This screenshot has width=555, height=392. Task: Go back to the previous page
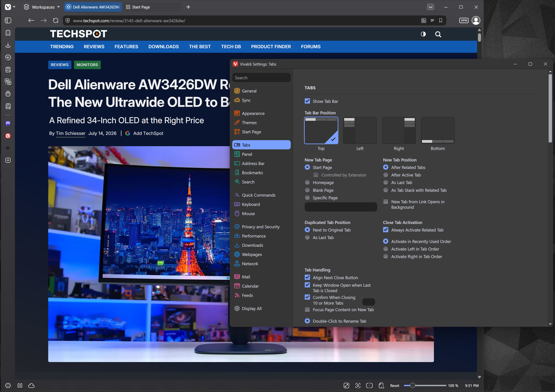coord(31,21)
